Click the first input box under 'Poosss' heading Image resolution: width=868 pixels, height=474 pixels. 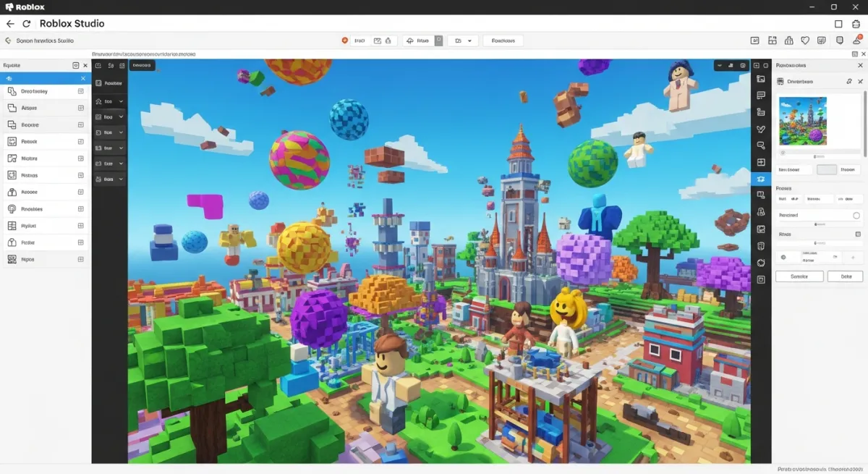tap(789, 198)
